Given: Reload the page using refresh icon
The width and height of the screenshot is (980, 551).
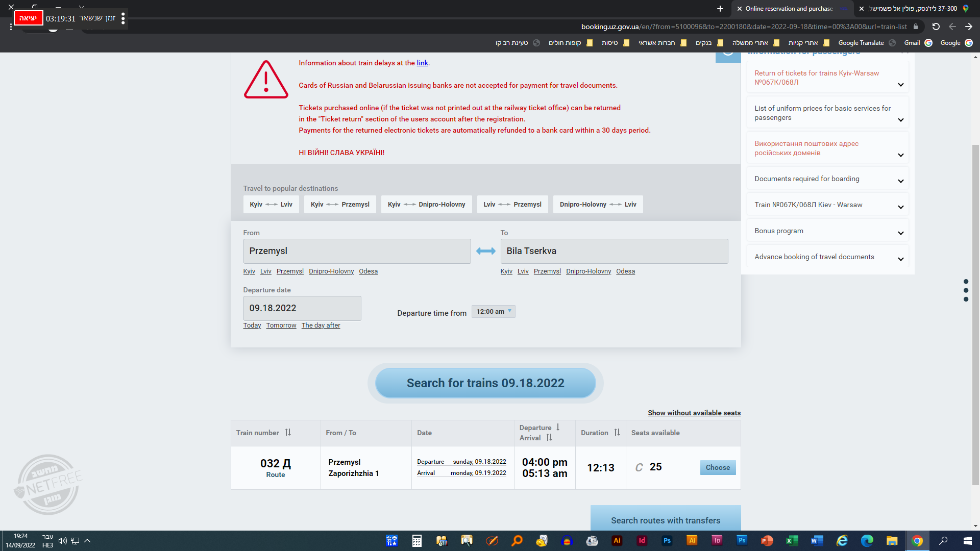Looking at the screenshot, I should click(936, 27).
